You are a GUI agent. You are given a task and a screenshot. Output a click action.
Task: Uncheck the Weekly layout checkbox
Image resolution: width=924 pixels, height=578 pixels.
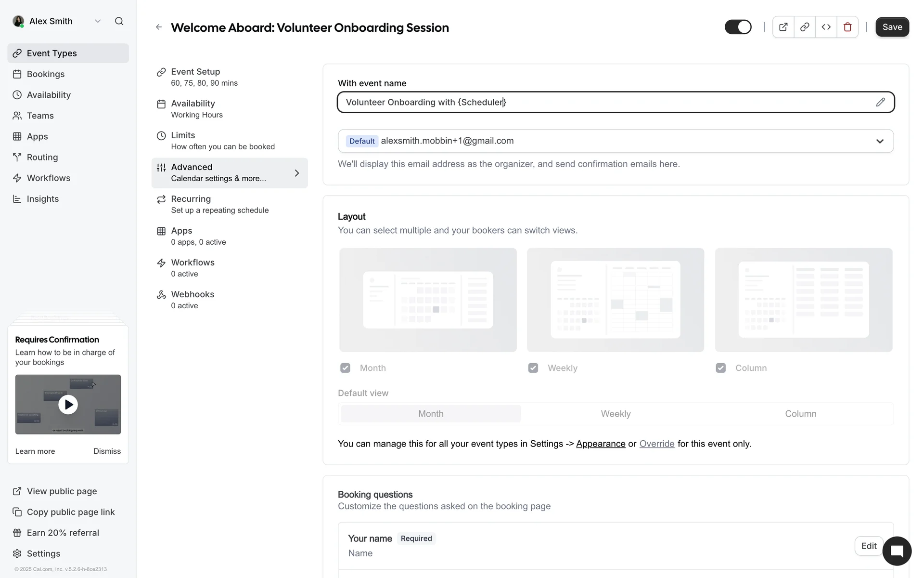[533, 368]
